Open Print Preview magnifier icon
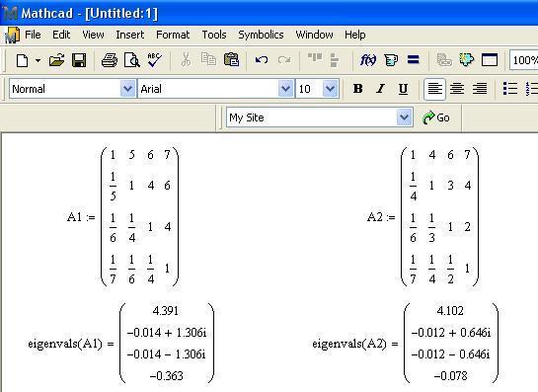Image resolution: width=538 pixels, height=392 pixels. point(132,60)
